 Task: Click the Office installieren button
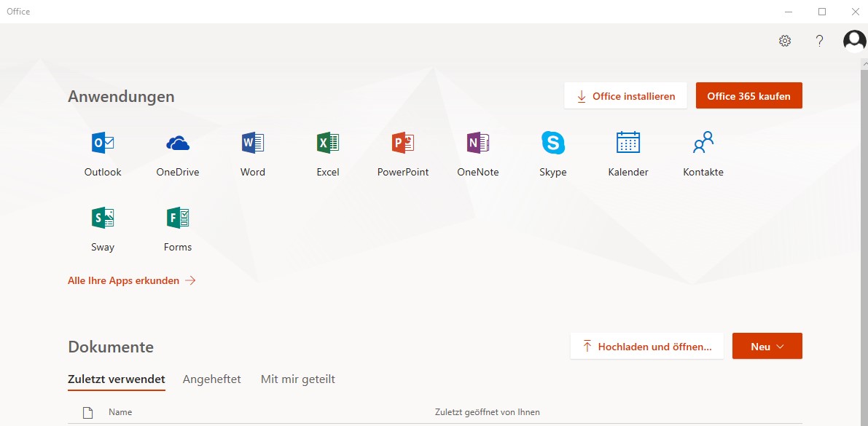tap(625, 95)
